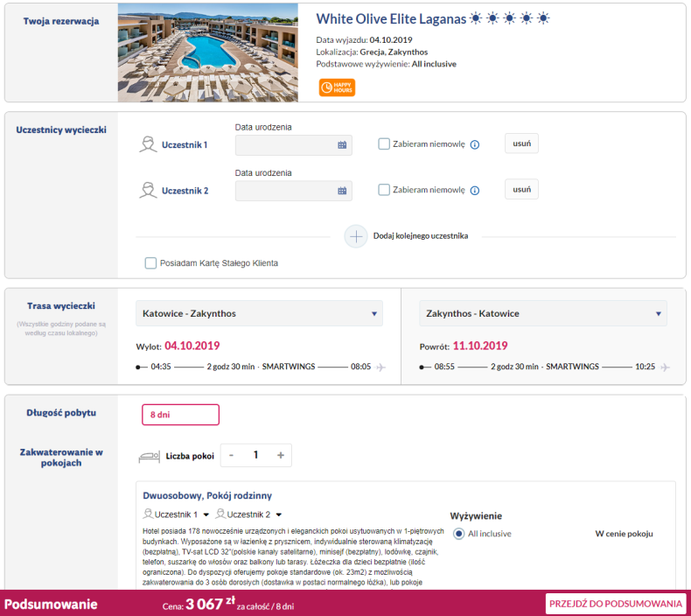Open calendar icon for Uczestnik 2 birth date
The image size is (691, 616).
(342, 191)
